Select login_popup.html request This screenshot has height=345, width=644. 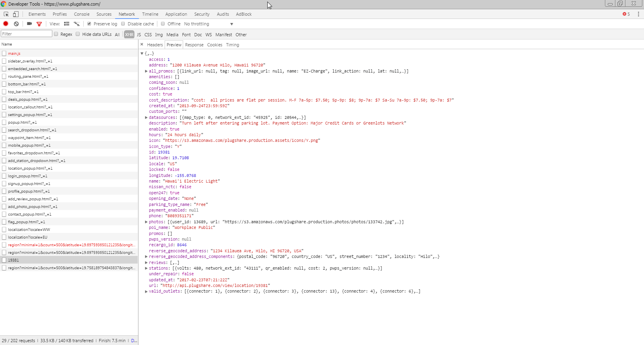click(69, 176)
